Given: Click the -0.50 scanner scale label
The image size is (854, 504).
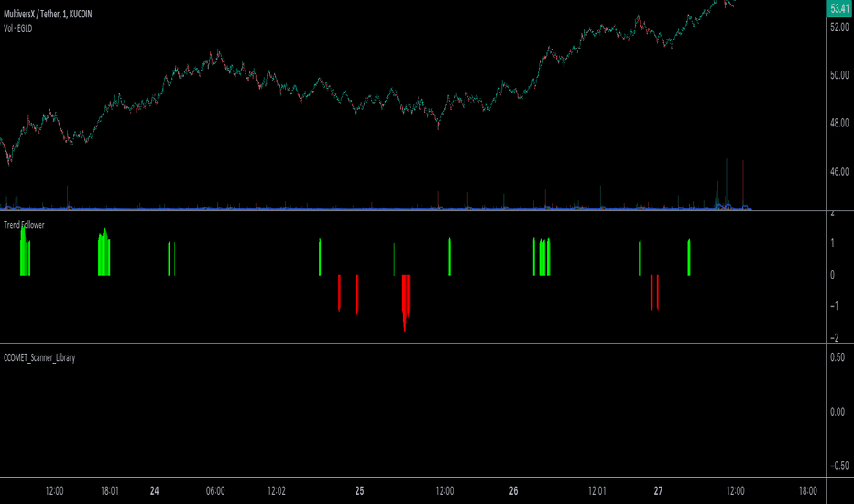Looking at the screenshot, I should coord(839,466).
